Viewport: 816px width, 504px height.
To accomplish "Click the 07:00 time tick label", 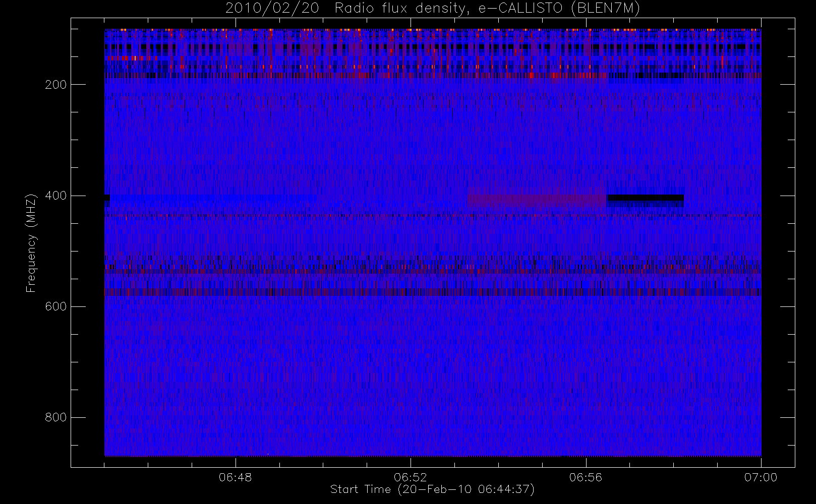I will (761, 477).
